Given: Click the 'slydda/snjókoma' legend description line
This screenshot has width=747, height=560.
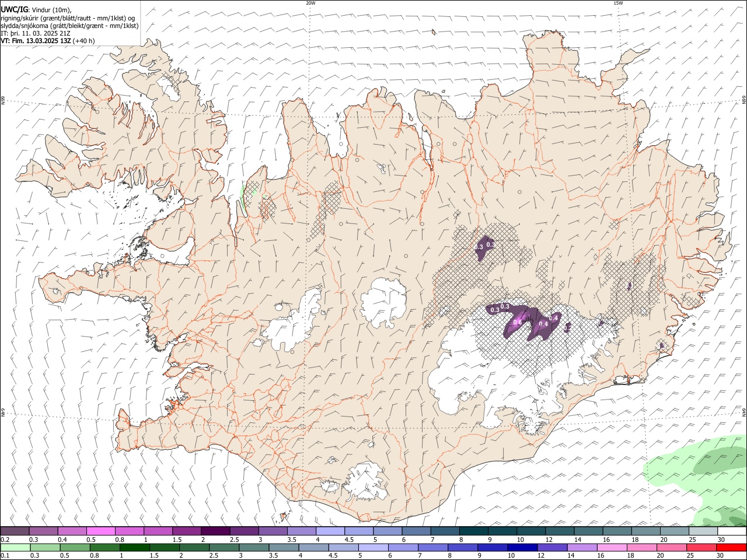Looking at the screenshot, I should [70, 26].
